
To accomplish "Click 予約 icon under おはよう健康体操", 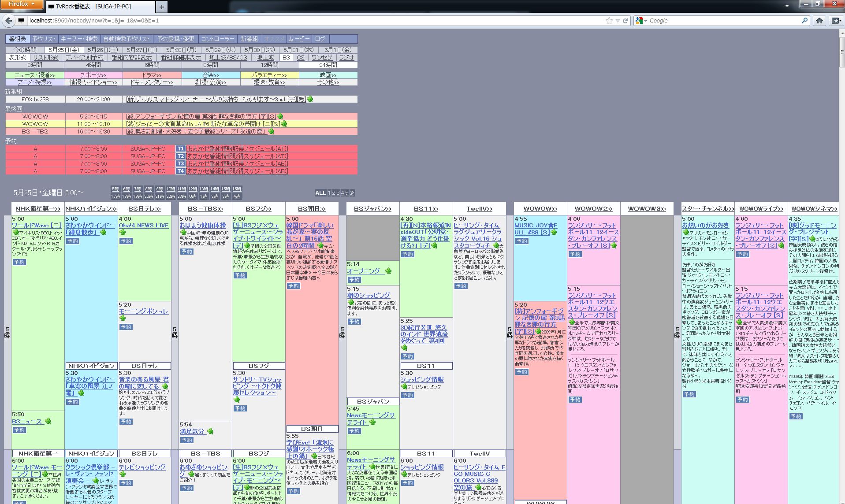I will coord(187,252).
